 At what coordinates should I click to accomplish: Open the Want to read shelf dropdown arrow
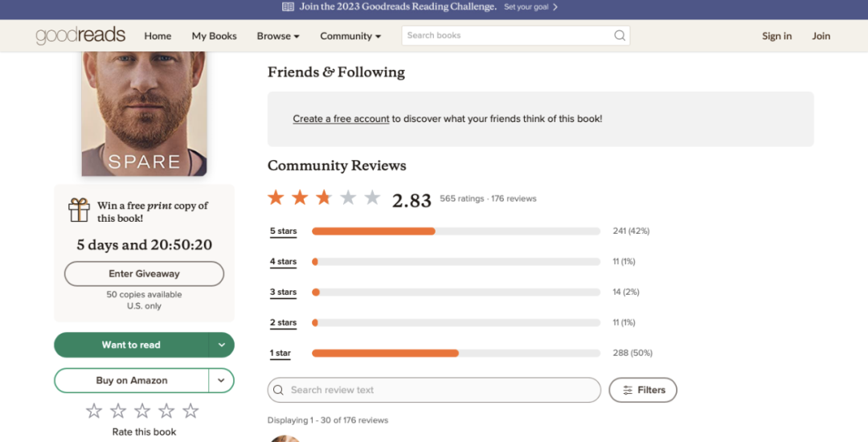(x=222, y=345)
